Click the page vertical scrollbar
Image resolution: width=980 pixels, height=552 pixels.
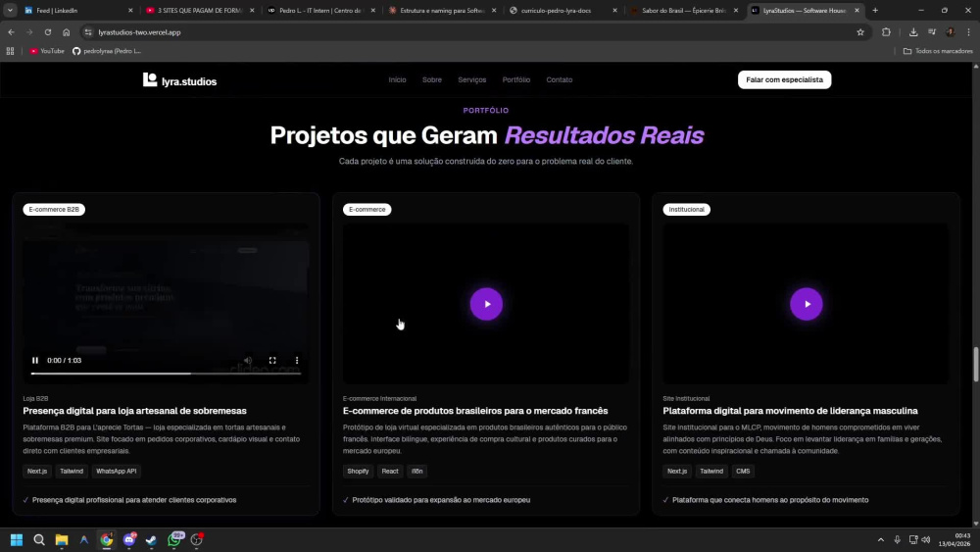coord(976,364)
